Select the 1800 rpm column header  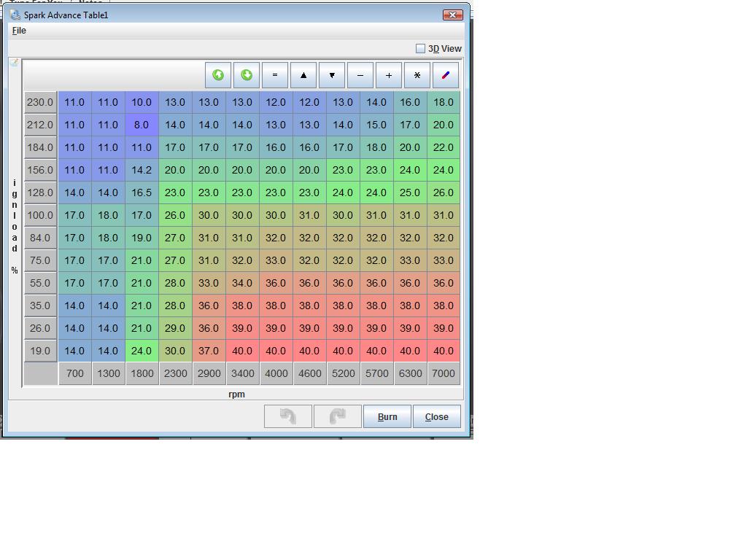pyautogui.click(x=142, y=374)
